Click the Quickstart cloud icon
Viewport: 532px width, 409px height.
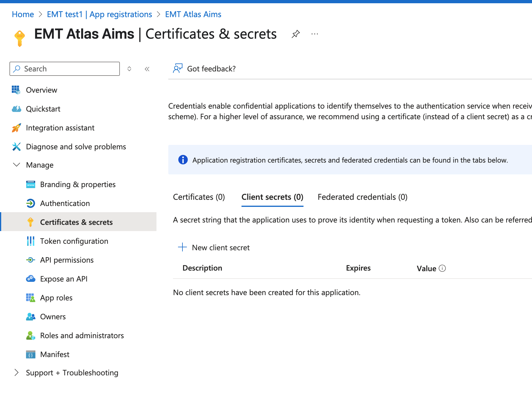(17, 109)
